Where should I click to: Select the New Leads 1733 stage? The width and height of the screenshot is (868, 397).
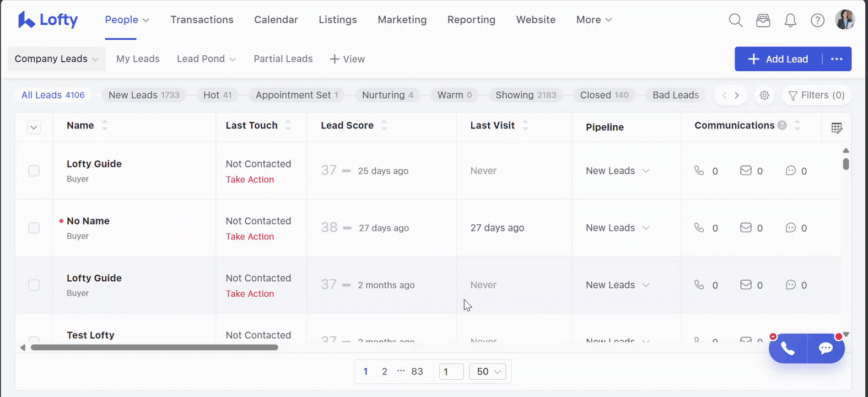(144, 95)
